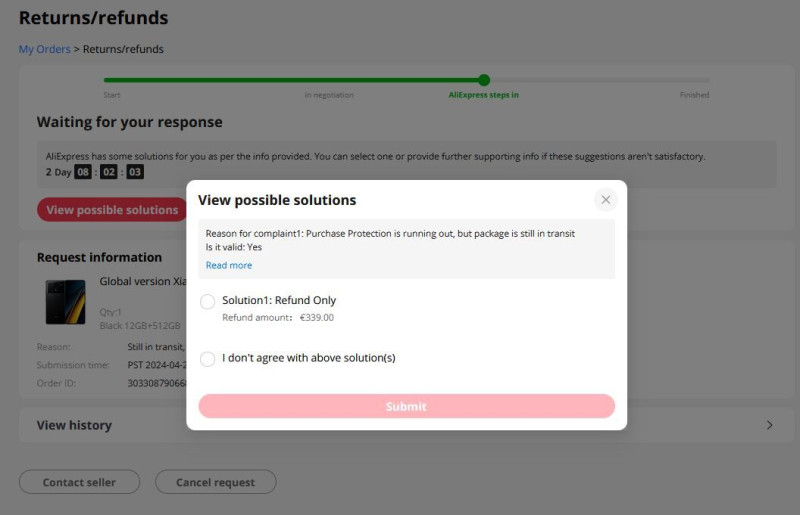Expand View history chevron arrow

(x=769, y=425)
